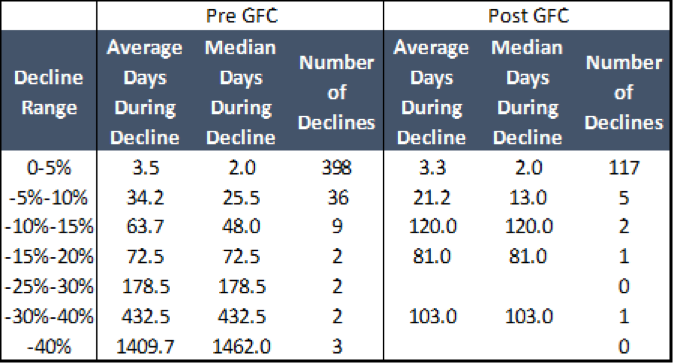The image size is (674, 364).
Task: Select Pre GFC Number of Declines header
Action: click(337, 92)
